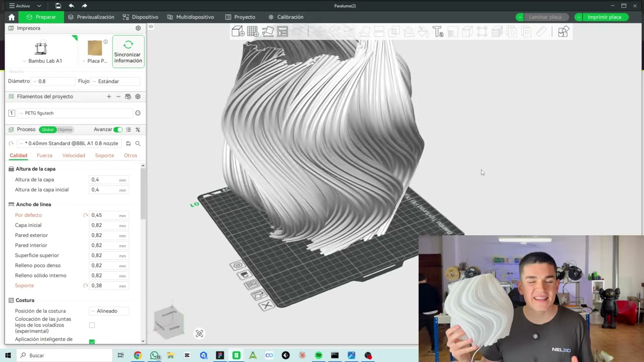Click the compare presets icon

coord(138,130)
